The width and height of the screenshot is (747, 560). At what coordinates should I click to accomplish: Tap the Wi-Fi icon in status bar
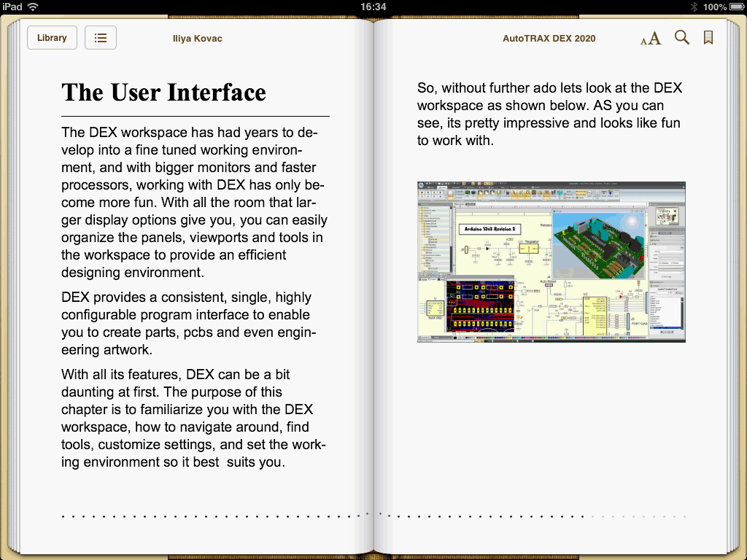tap(34, 7)
